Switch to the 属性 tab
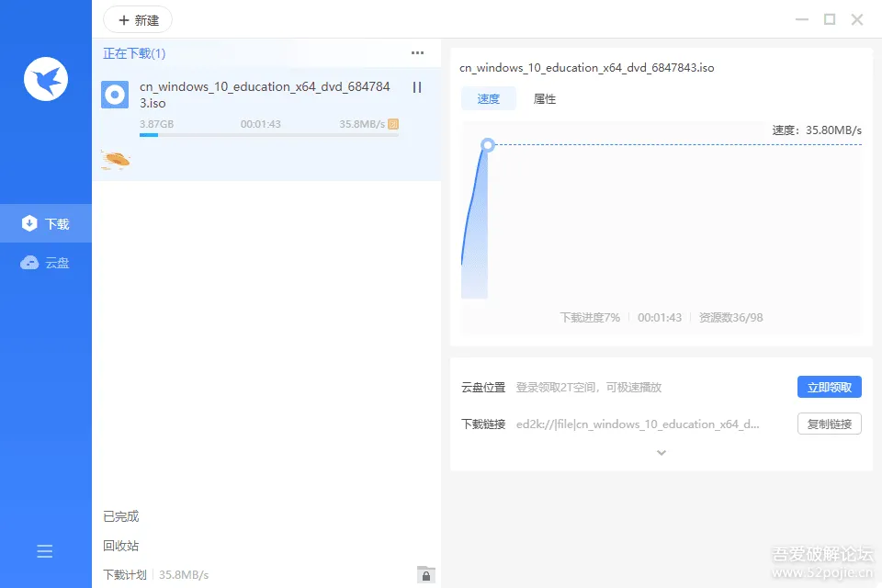Viewport: 882px width, 588px height. click(545, 99)
